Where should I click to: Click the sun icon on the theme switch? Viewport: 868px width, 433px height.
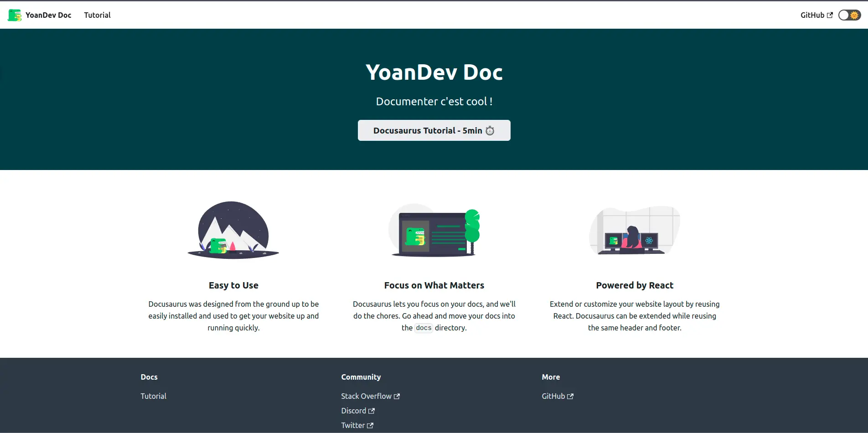pos(854,15)
